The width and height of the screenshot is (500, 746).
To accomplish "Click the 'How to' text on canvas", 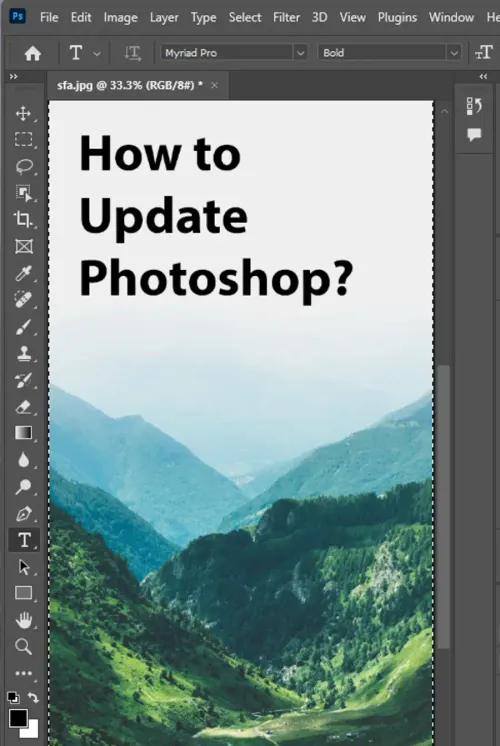I will (x=160, y=153).
